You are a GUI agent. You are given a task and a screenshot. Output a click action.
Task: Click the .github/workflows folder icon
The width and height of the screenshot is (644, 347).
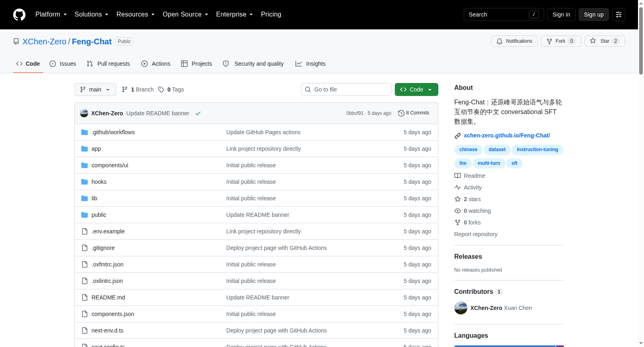[x=85, y=132]
